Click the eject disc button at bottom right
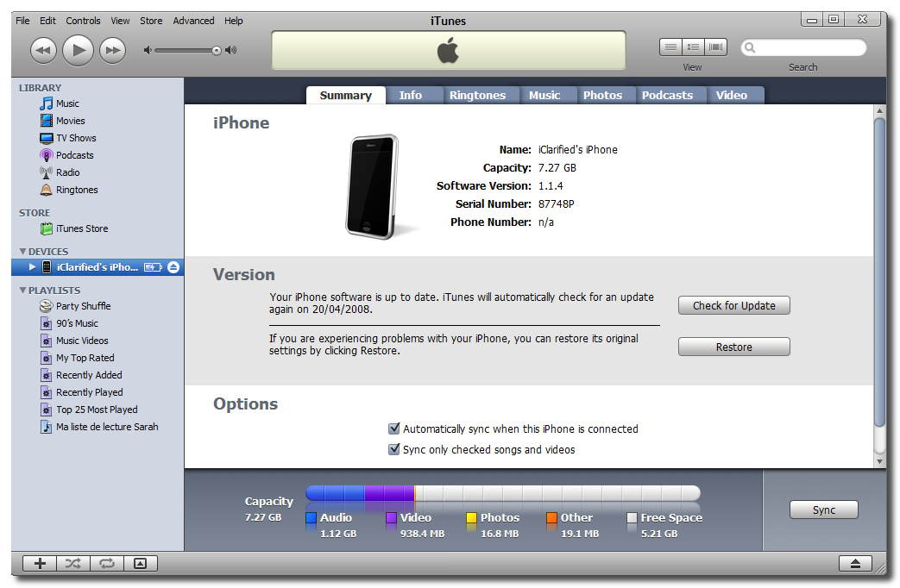 coord(855,563)
